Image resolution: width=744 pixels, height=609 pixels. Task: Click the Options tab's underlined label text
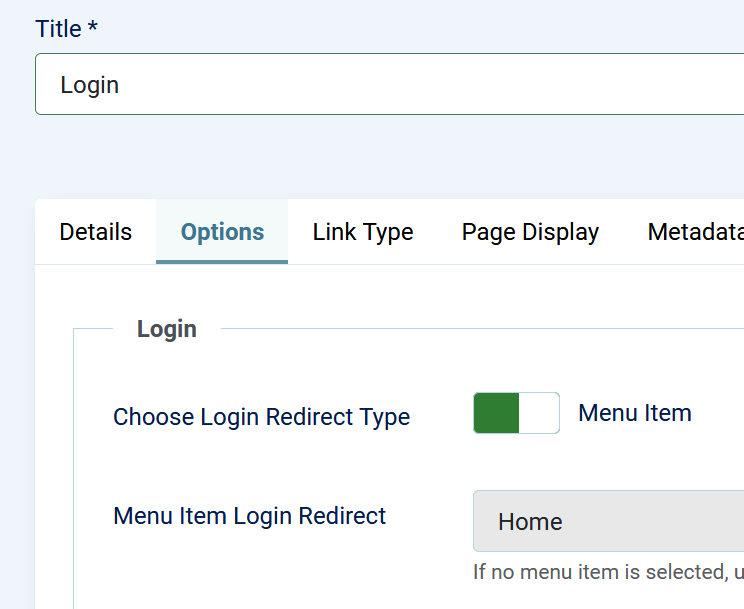[x=222, y=233]
